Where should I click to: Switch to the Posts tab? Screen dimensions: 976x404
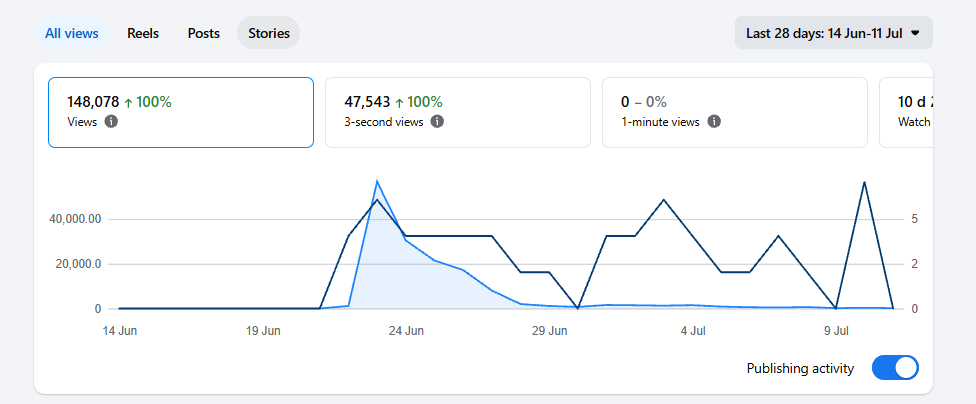pos(204,33)
